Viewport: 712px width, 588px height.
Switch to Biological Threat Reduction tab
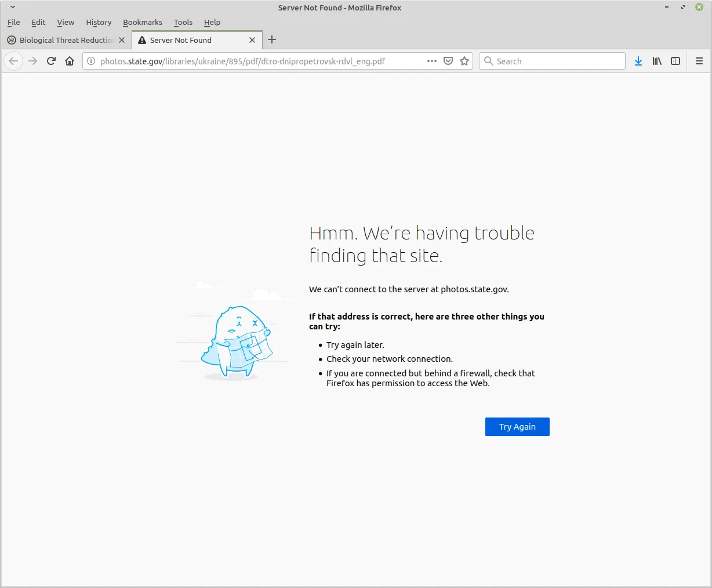tap(66, 40)
